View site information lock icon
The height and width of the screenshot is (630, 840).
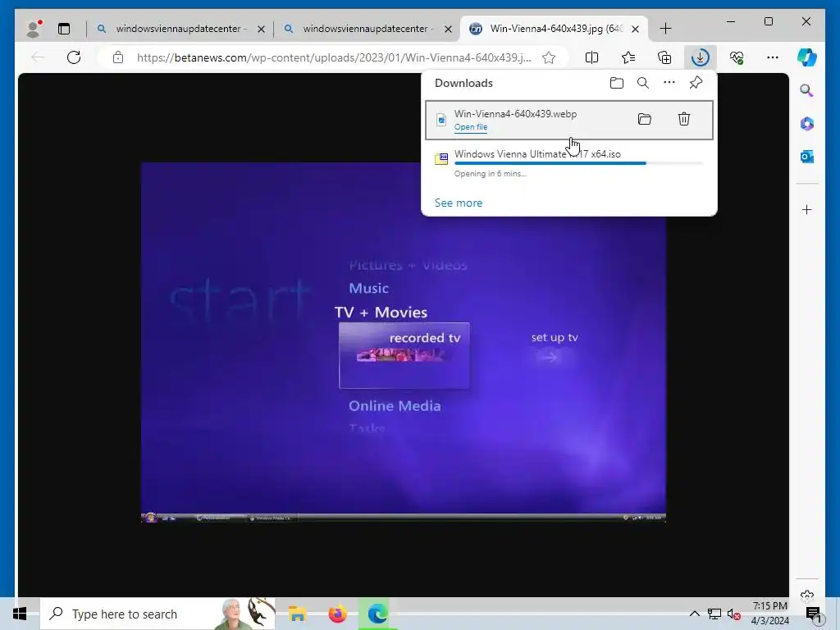click(118, 57)
